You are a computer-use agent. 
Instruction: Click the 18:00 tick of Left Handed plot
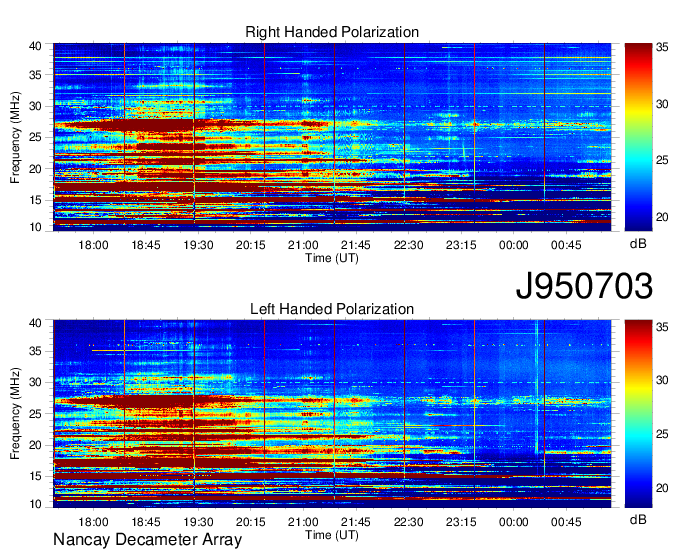coord(93,522)
